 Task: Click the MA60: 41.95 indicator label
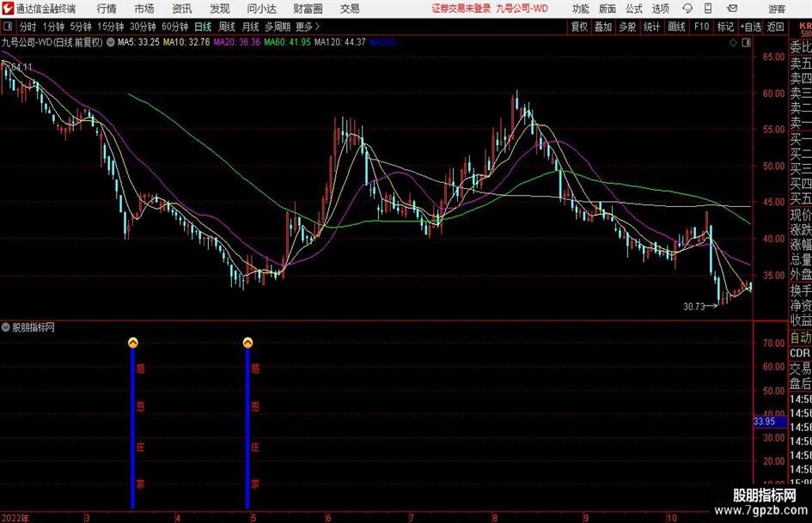[287, 42]
